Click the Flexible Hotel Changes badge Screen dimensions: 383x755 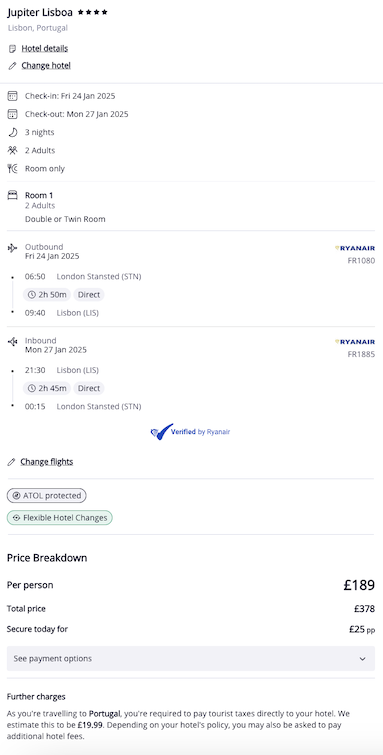click(60, 518)
